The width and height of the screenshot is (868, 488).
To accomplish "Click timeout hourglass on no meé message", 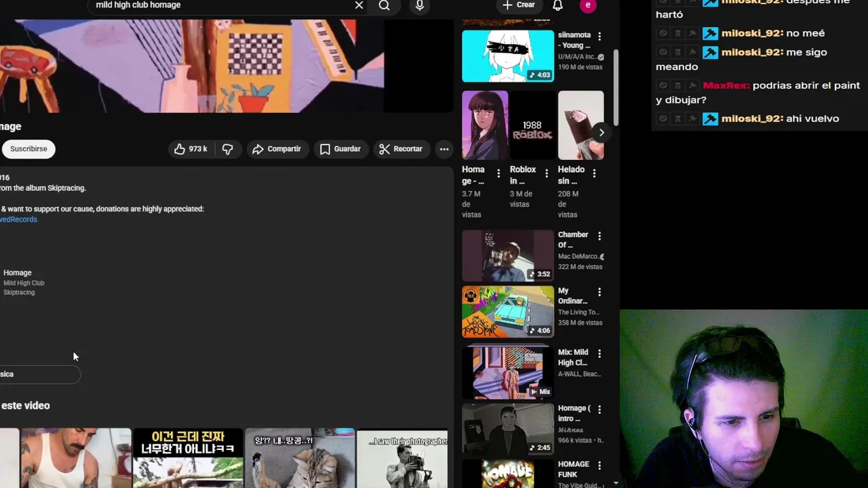I will [x=677, y=33].
